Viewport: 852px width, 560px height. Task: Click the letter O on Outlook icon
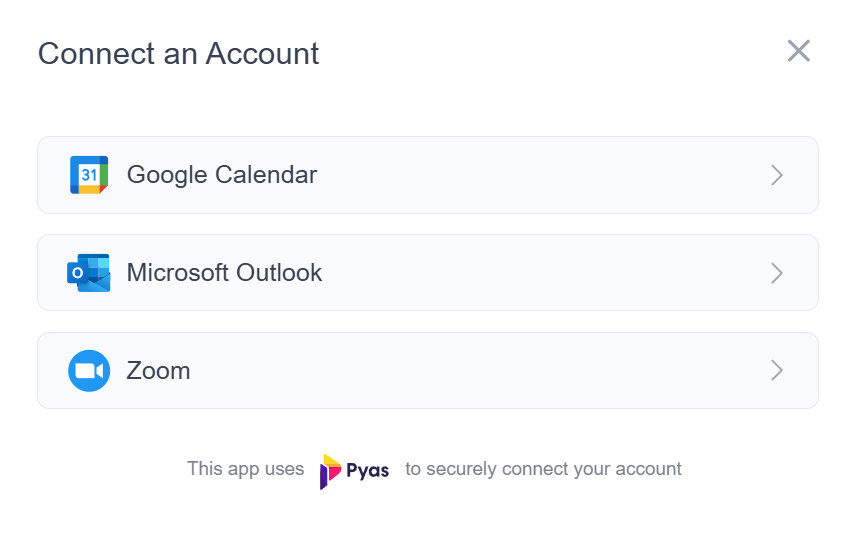point(78,273)
